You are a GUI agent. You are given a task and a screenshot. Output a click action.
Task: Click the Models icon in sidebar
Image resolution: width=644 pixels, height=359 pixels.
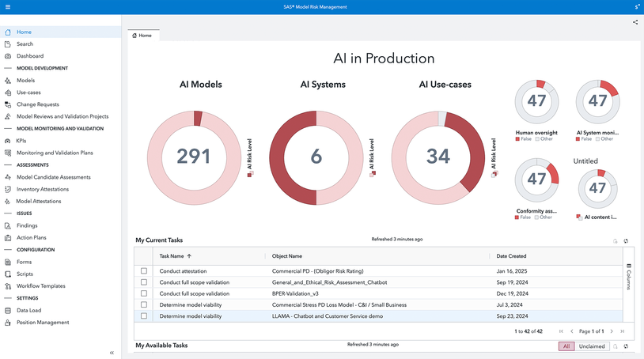8,81
